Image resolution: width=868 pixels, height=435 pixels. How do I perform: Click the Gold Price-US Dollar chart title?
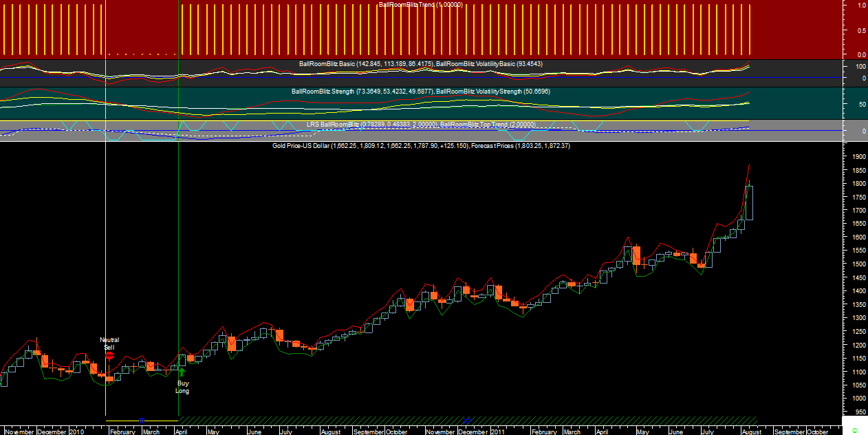(x=371, y=146)
